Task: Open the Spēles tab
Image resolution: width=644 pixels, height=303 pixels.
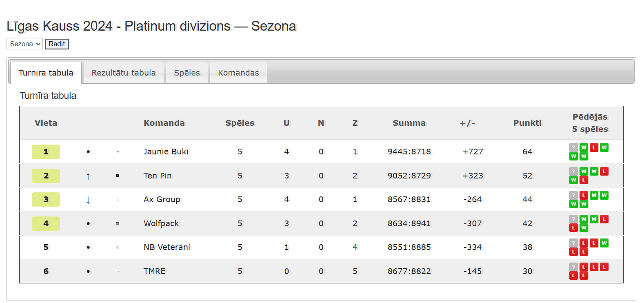Action: pyautogui.click(x=187, y=73)
